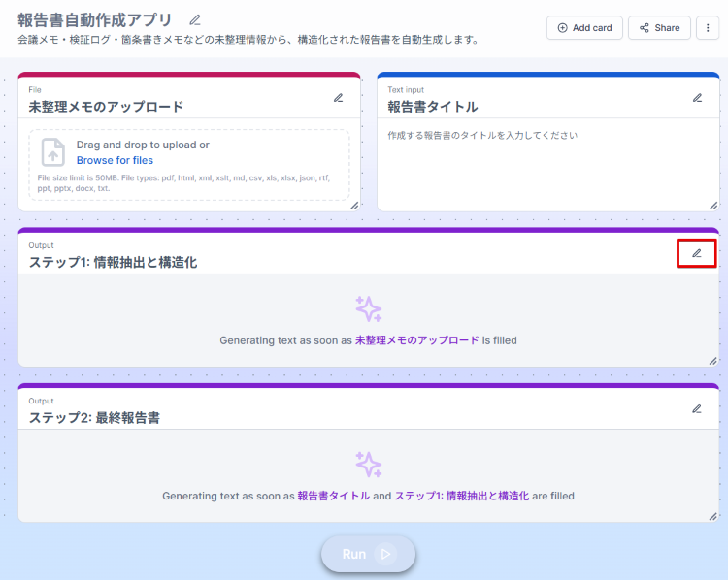This screenshot has width=728, height=580.
Task: Click the resize handle of the 報告書タイトル card
Action: tap(713, 206)
